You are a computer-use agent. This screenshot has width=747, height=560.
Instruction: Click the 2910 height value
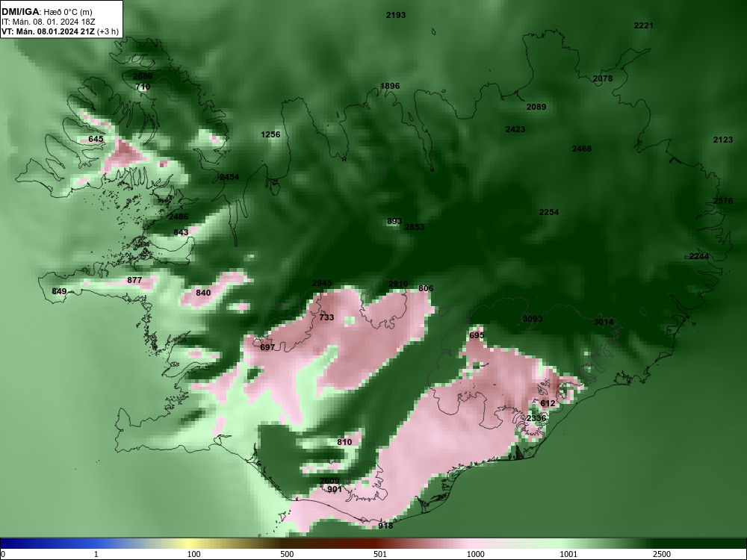[398, 284]
